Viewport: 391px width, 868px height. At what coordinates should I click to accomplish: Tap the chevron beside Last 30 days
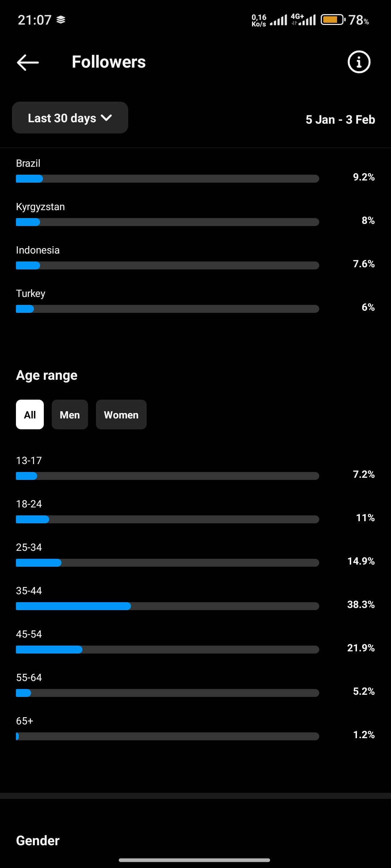(x=106, y=118)
